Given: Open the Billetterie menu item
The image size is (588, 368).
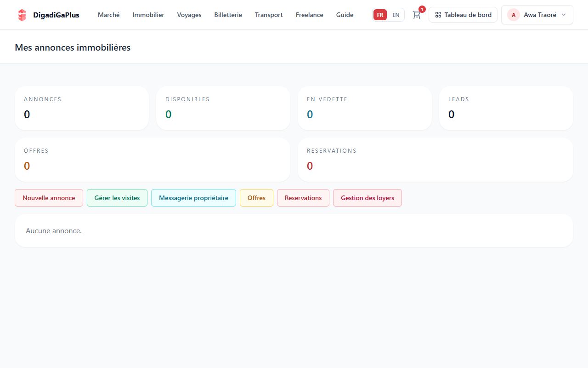Looking at the screenshot, I should (228, 15).
